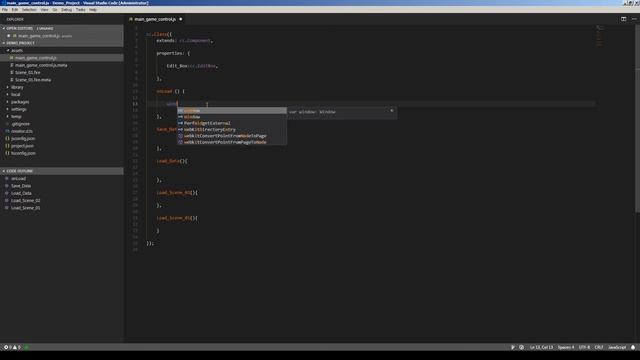Click round icon beside status bar run icon
Screen dimensions: 640x360
521,347
